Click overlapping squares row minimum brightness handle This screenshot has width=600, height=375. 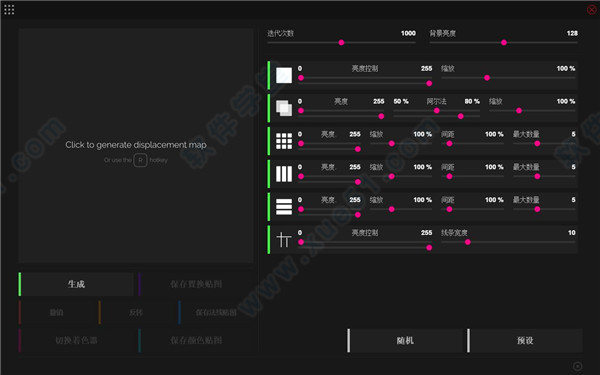point(301,111)
